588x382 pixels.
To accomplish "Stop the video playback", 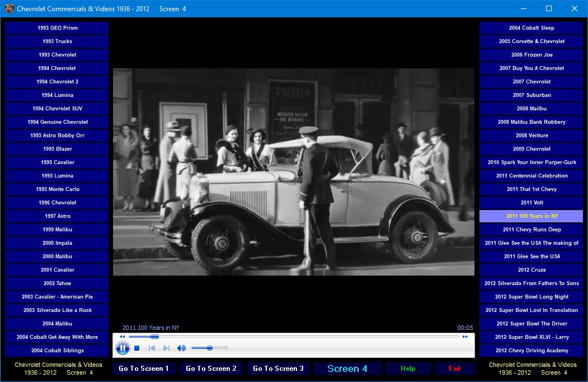I will 137,348.
